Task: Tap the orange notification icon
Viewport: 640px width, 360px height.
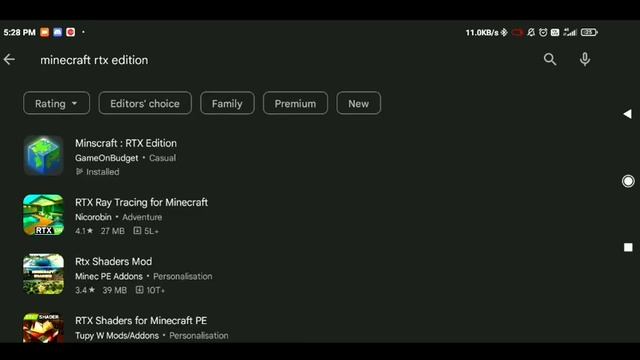Action: pyautogui.click(x=44, y=32)
